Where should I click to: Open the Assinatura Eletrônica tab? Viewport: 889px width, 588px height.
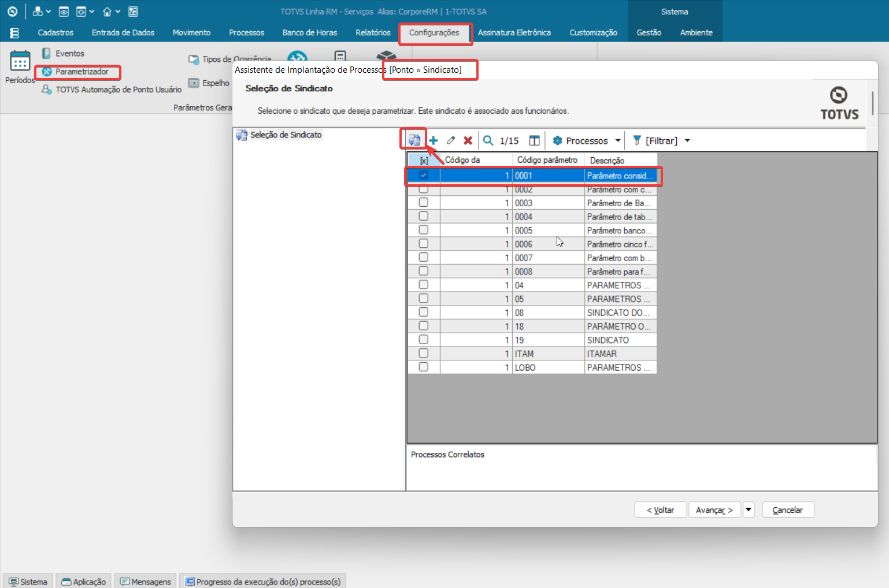514,33
